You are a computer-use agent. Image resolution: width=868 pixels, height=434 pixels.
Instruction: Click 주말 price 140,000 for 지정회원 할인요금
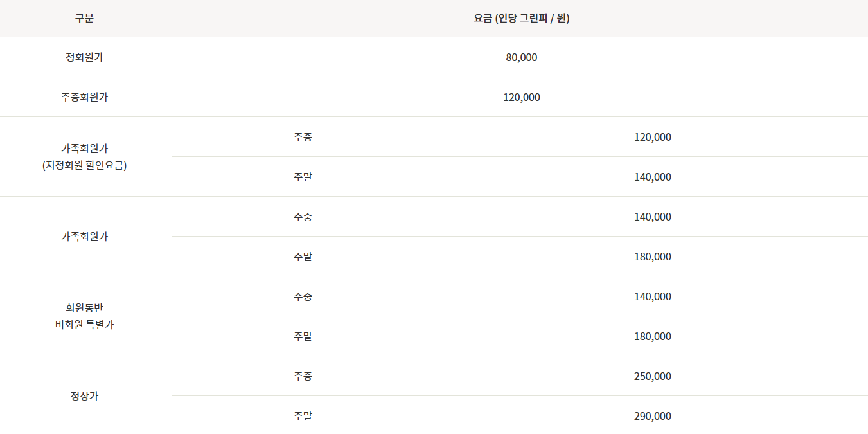pyautogui.click(x=652, y=177)
